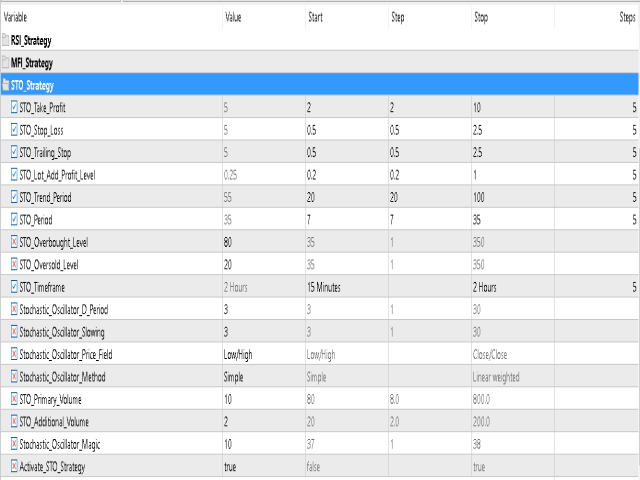The height and width of the screenshot is (480, 640).
Task: Open the STO_Timeframe Start value 15 Minutes
Action: pos(324,287)
